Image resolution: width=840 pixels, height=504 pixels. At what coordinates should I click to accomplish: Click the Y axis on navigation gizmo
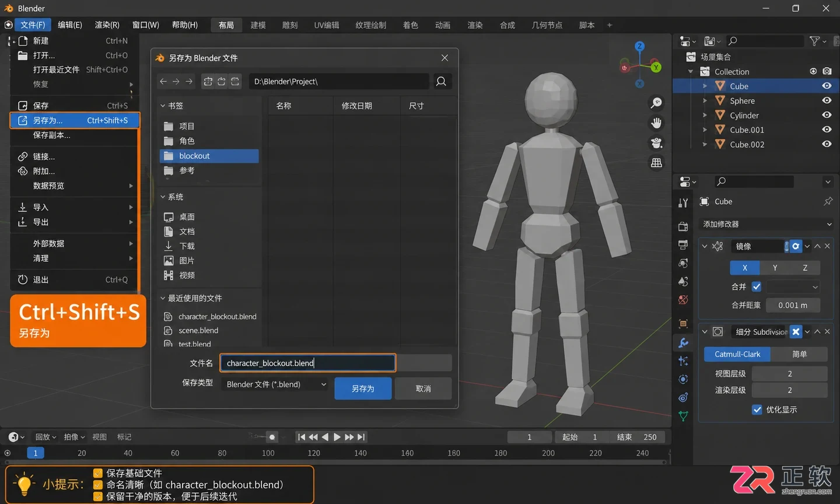656,67
